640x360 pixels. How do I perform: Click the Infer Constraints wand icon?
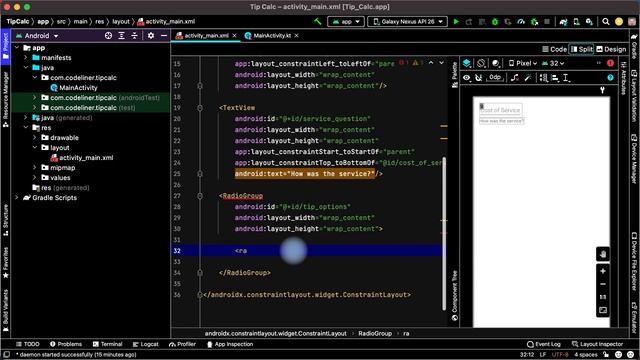[x=528, y=78]
